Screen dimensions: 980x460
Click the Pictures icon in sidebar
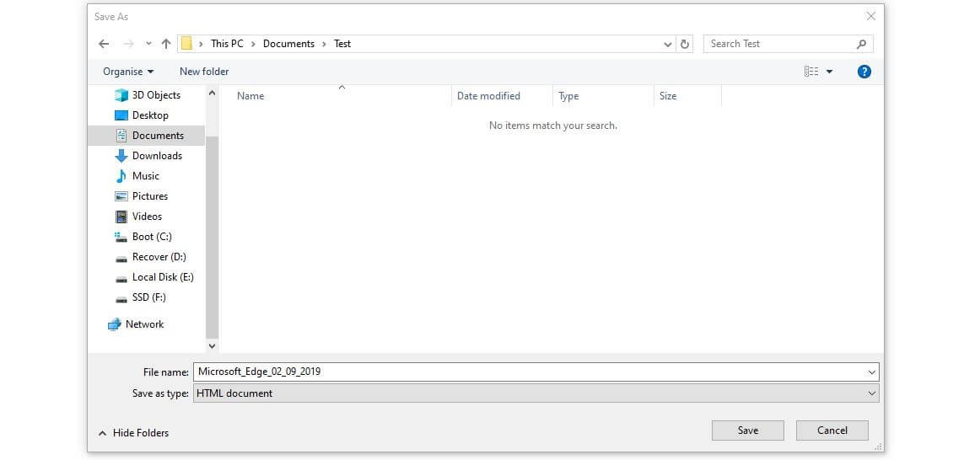[121, 196]
